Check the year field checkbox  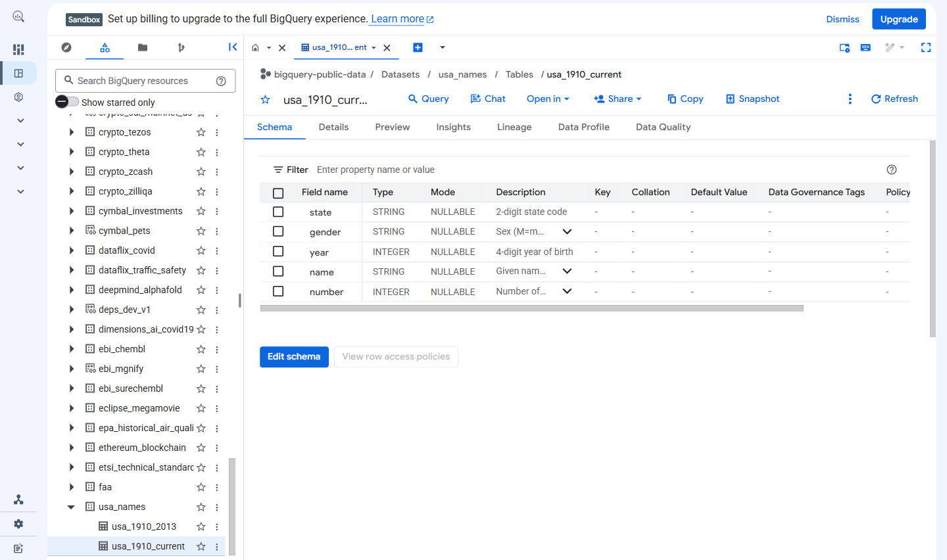[x=278, y=251]
